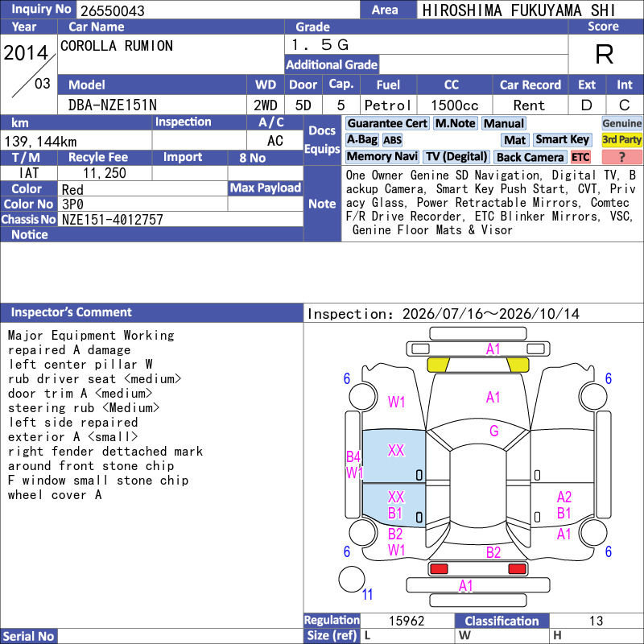Click the spare tire circle in diagram

352,579
